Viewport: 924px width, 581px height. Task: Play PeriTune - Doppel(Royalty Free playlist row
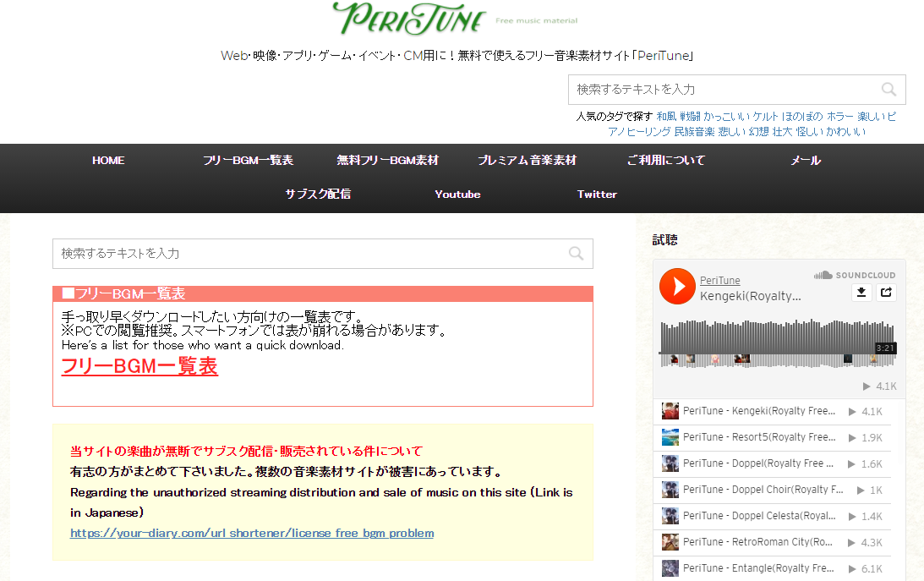(x=772, y=463)
